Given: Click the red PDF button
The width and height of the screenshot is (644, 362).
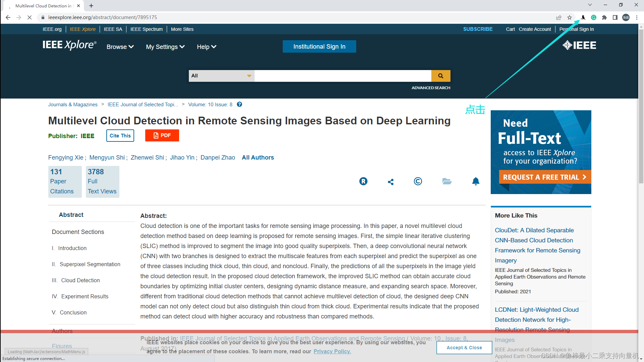Looking at the screenshot, I should [x=162, y=135].
